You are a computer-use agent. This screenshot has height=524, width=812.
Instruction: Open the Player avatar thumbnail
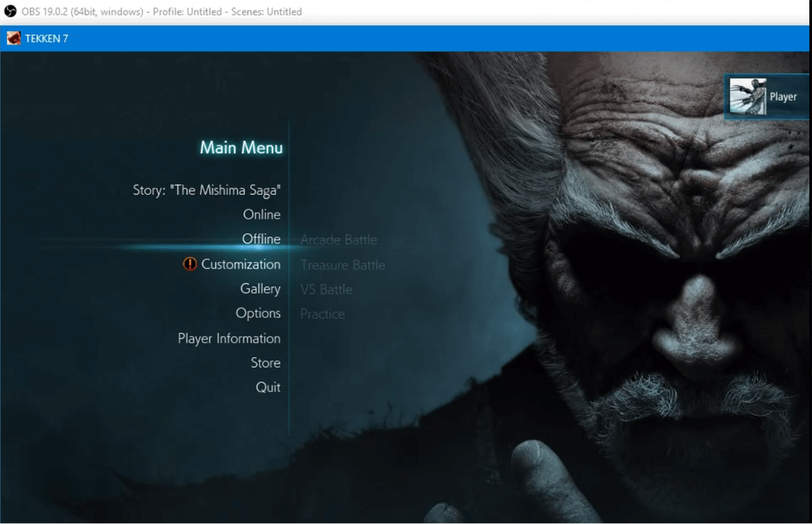(x=748, y=97)
